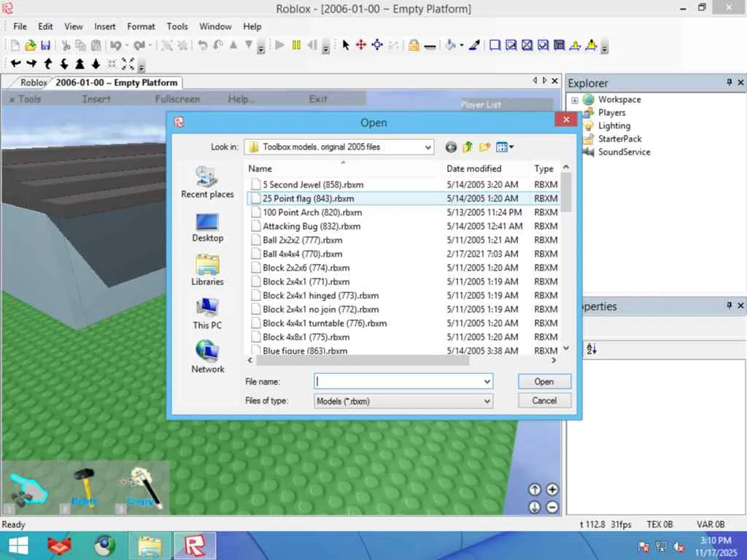Open the Files of type dropdown
Screen dimensions: 747x560
(x=487, y=401)
